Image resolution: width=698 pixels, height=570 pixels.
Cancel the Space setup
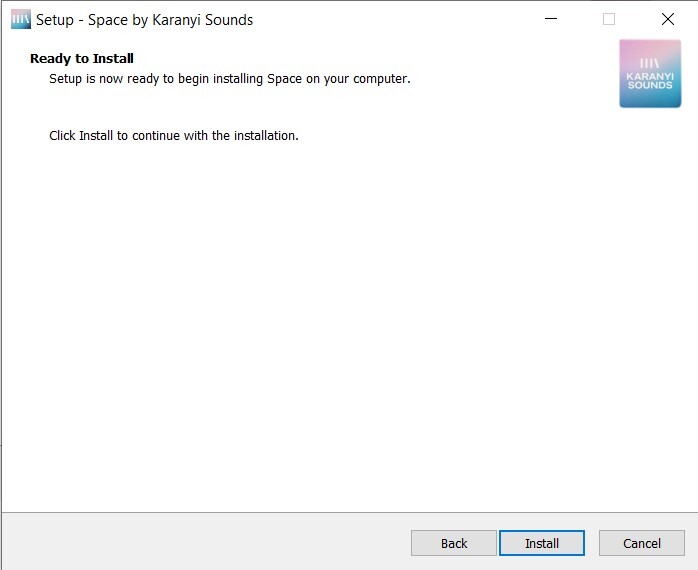641,543
